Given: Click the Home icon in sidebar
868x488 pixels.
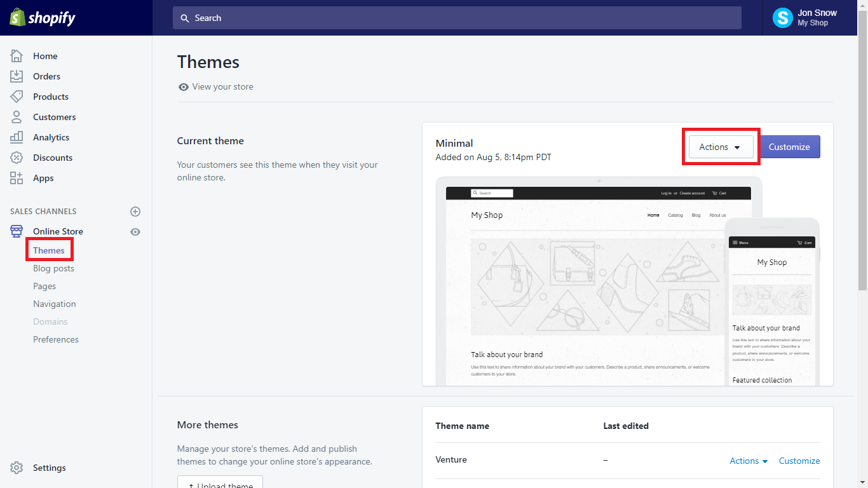Looking at the screenshot, I should pyautogui.click(x=17, y=56).
